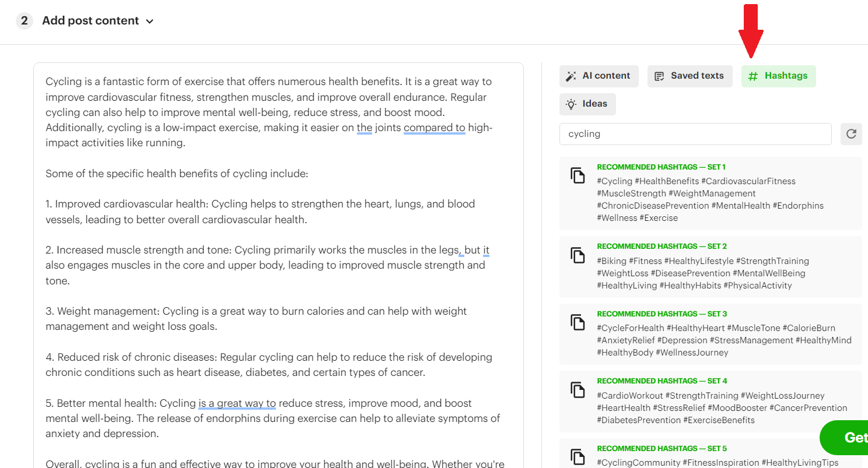The height and width of the screenshot is (468, 868).
Task: Click the #CycleForHealth #HealthyHeart hashtag text
Action: 724,340
